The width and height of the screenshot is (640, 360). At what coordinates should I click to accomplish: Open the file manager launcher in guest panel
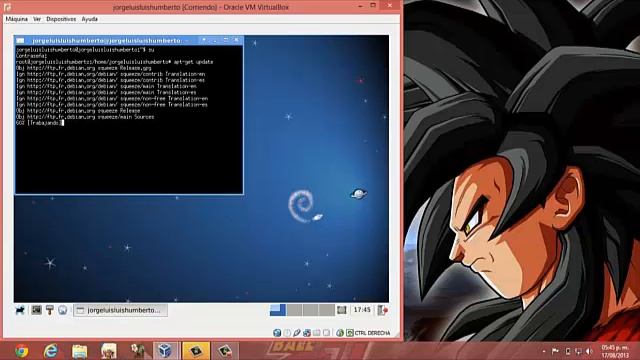[x=36, y=310]
